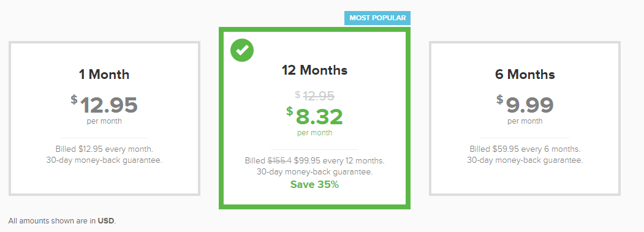Click the $12.95 per month price
Screen dimensions: 644x232
click(104, 105)
